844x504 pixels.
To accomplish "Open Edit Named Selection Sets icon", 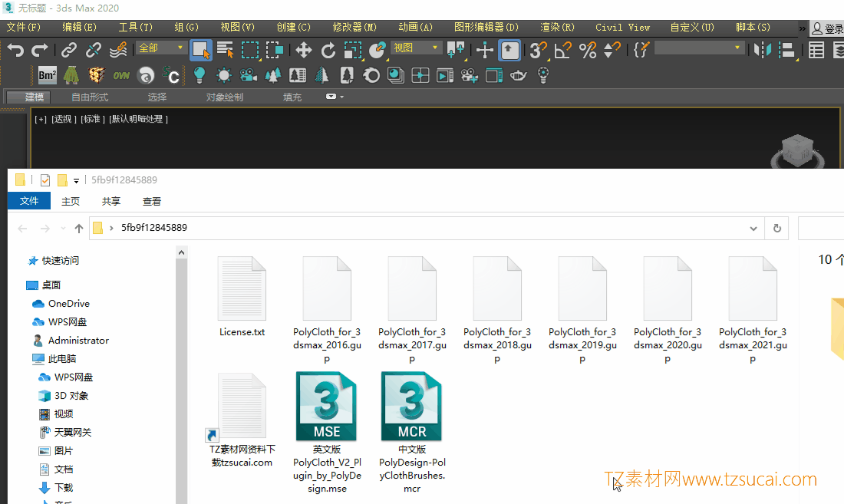I will tap(641, 50).
